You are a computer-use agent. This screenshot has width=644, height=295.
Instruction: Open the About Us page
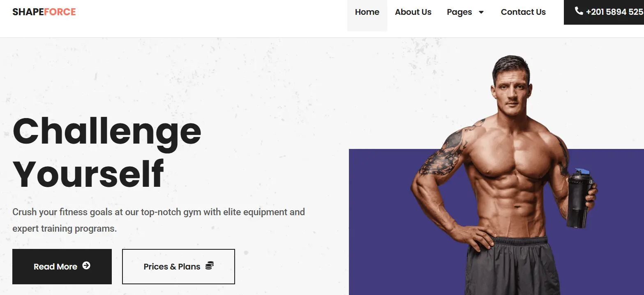[413, 12]
